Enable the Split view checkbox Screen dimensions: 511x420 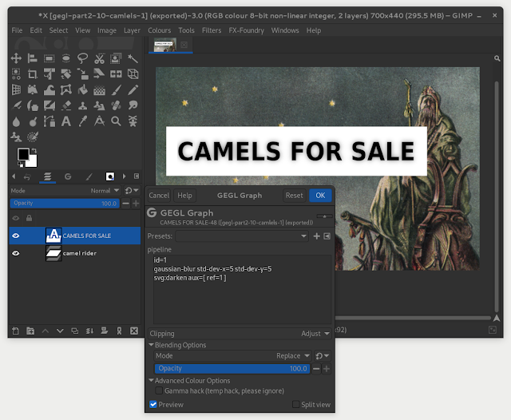(x=295, y=404)
